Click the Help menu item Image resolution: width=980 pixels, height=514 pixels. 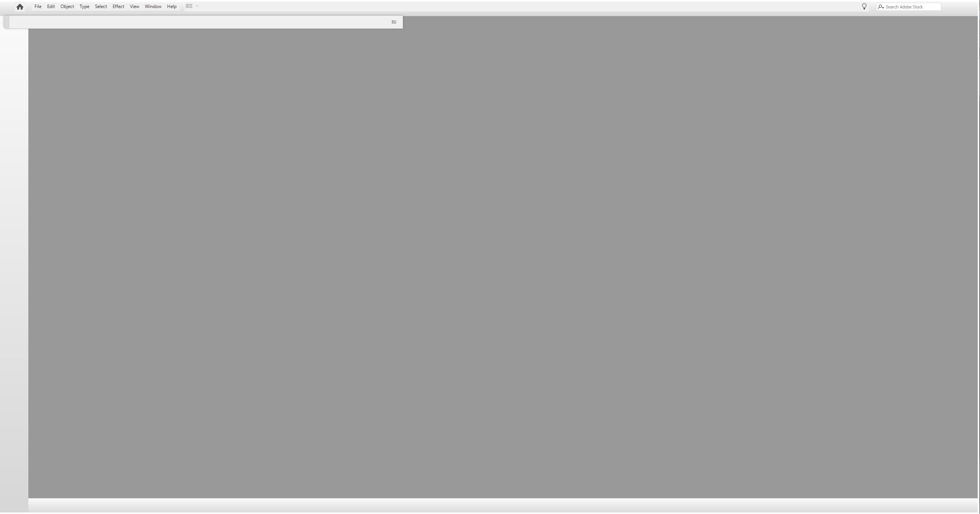(172, 7)
